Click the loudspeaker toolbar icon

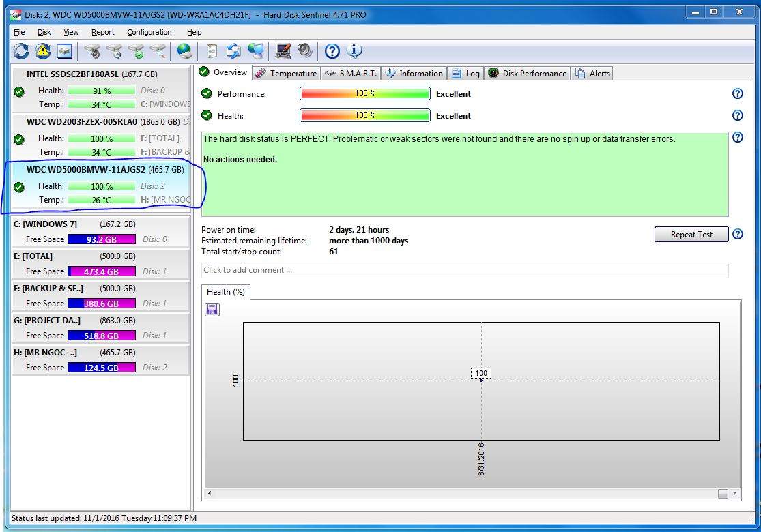pyautogui.click(x=305, y=51)
